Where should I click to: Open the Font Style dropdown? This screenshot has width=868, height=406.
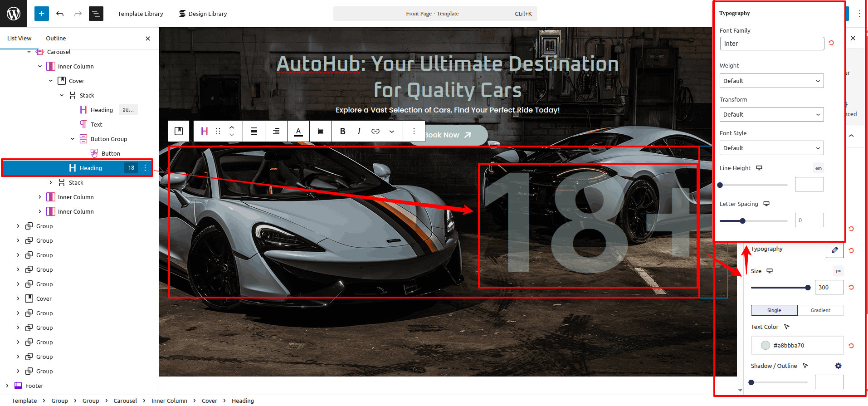772,148
